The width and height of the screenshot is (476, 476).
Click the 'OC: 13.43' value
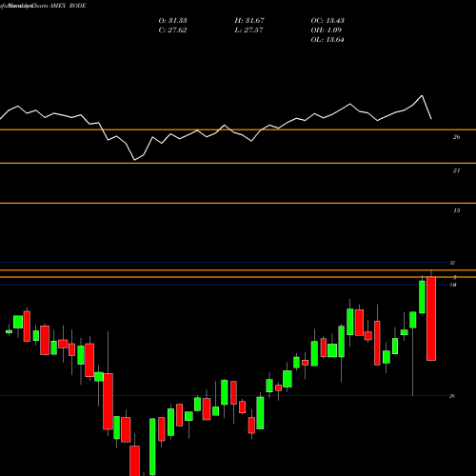click(327, 21)
